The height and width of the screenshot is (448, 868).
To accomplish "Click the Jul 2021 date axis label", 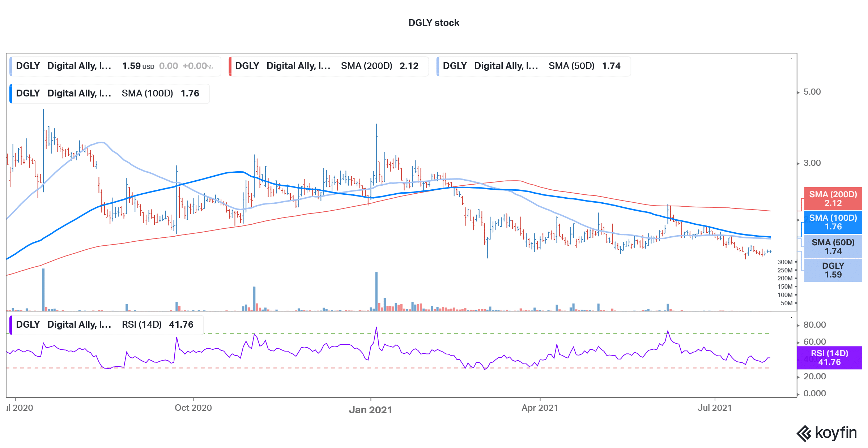I will [714, 408].
